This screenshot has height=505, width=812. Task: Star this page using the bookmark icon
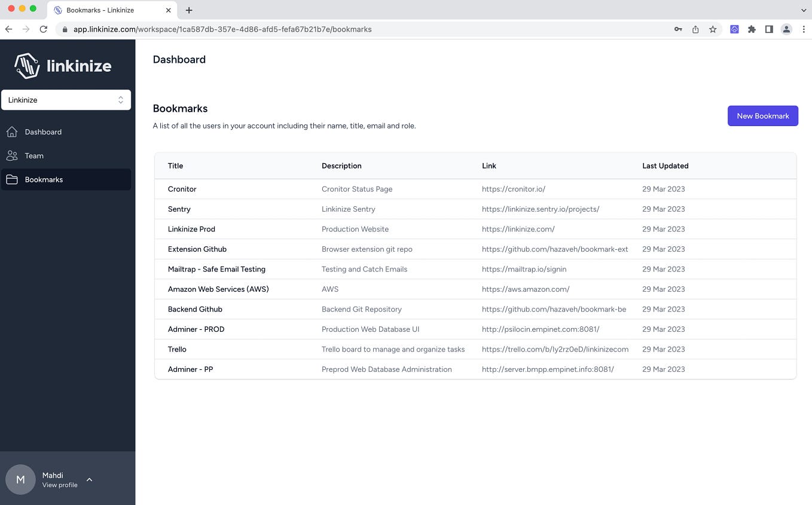712,29
